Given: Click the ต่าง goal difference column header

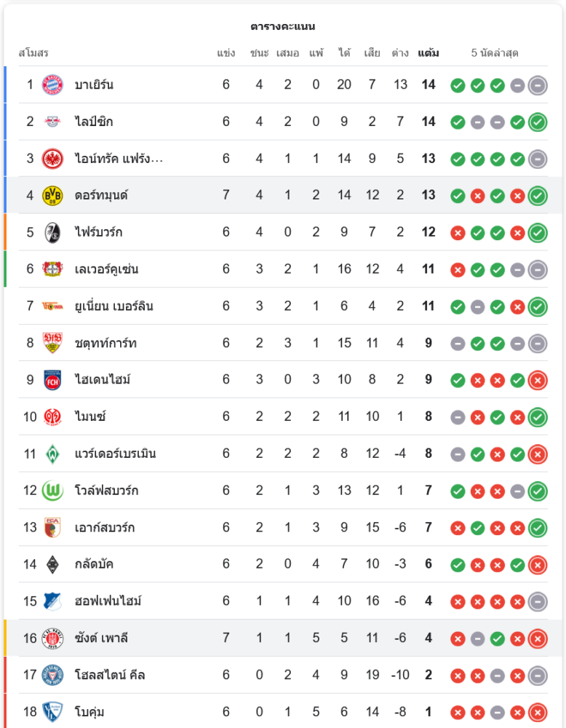Looking at the screenshot, I should coord(400,53).
